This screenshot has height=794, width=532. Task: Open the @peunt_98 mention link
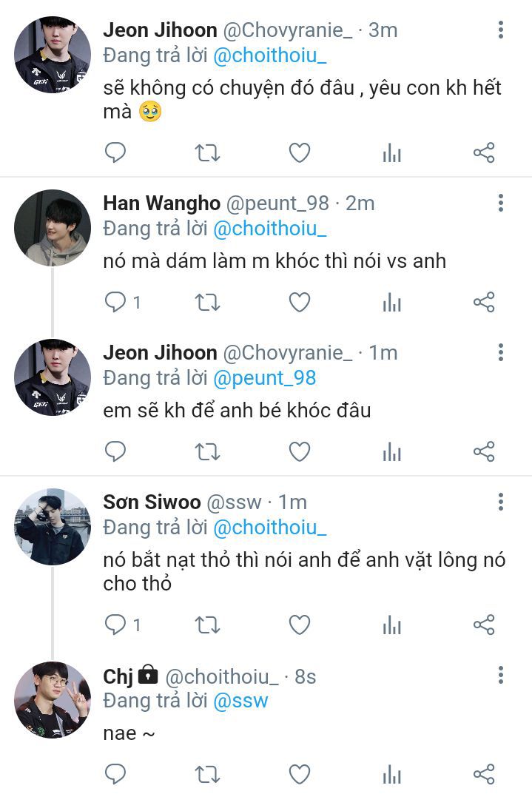click(x=264, y=378)
